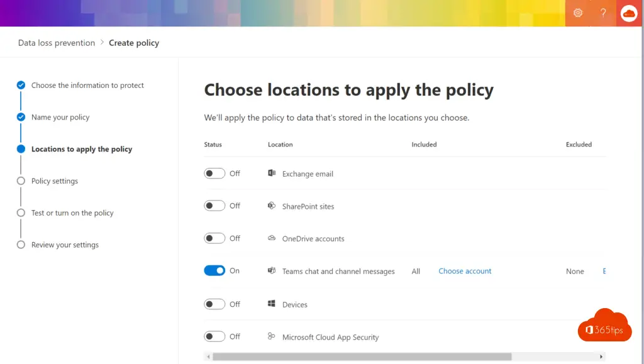Enable the Exchange email toggle
Viewport: 644px width, 364px height.
[x=214, y=174]
